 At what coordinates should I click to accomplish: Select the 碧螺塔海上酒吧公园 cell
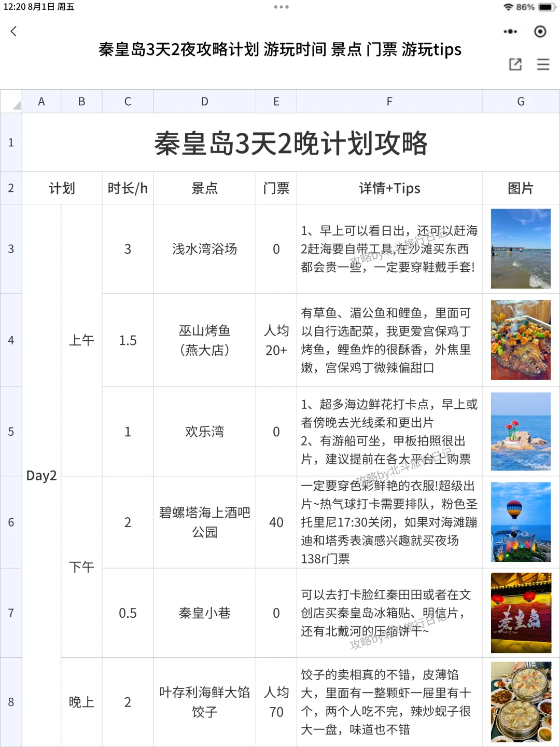tap(205, 522)
